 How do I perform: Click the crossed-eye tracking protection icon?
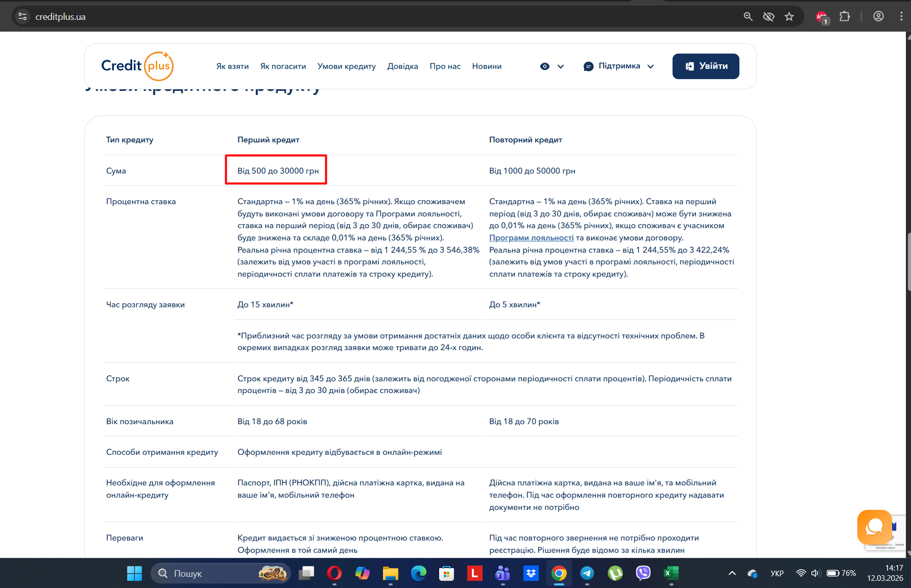coord(769,16)
